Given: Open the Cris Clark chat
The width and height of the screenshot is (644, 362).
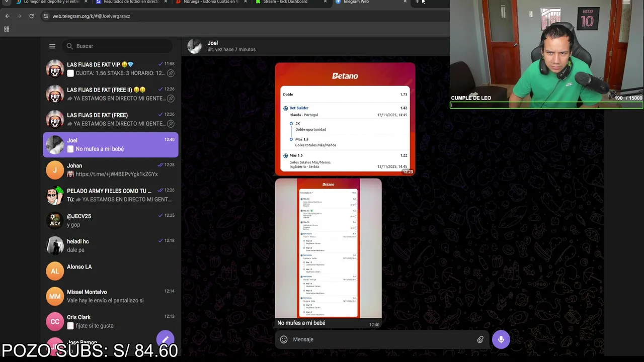Looking at the screenshot, I should [111, 321].
